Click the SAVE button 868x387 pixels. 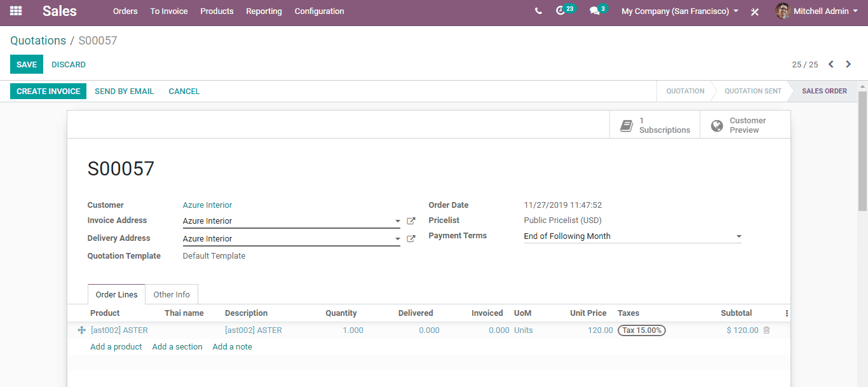(27, 65)
